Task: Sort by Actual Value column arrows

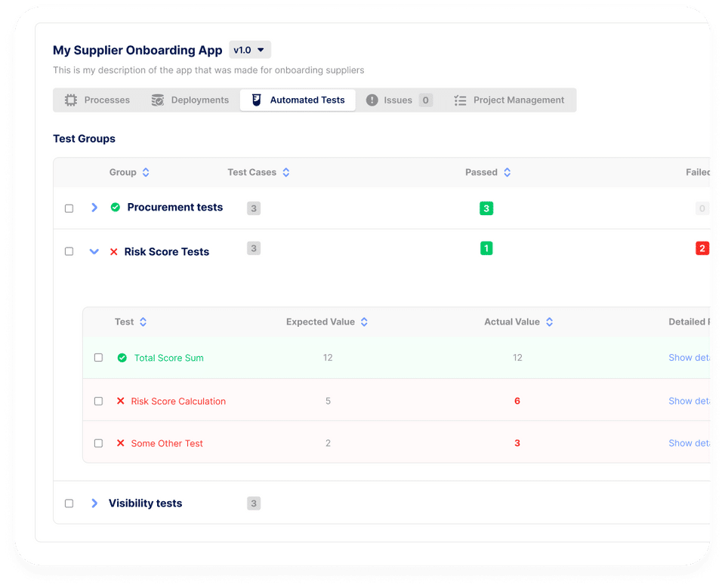Action: (549, 322)
